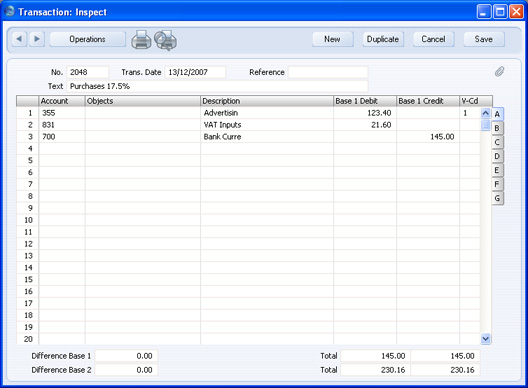The width and height of the screenshot is (528, 388).
Task: Close the Transaction: Inspect window
Action: (516, 12)
